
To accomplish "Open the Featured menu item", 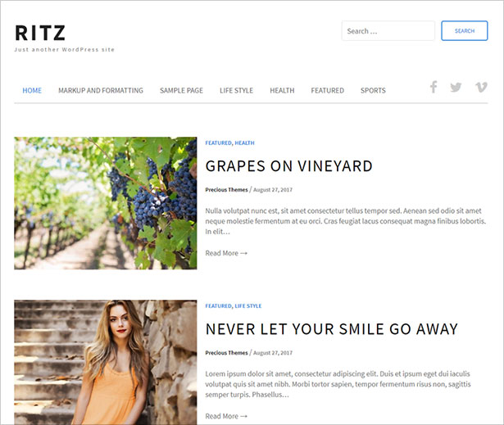I will click(x=327, y=91).
